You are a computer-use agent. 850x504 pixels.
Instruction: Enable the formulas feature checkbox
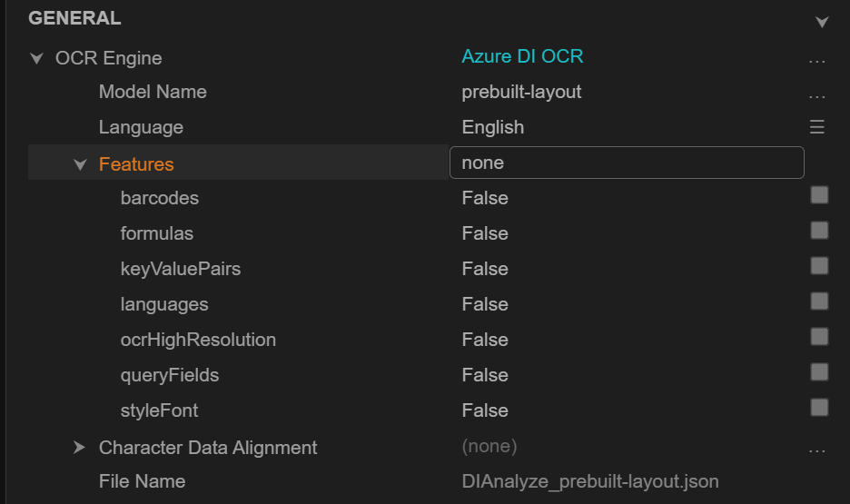(x=819, y=231)
